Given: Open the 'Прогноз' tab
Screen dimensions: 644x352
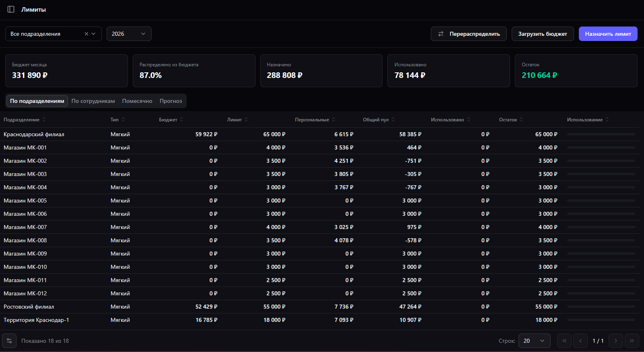Looking at the screenshot, I should 171,101.
